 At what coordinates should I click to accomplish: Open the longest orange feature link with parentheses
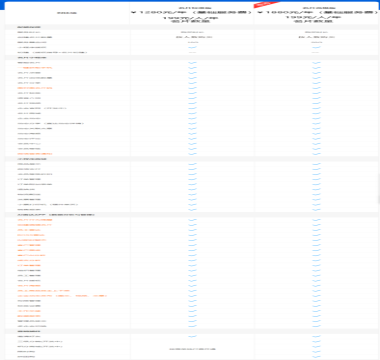(x=62, y=296)
